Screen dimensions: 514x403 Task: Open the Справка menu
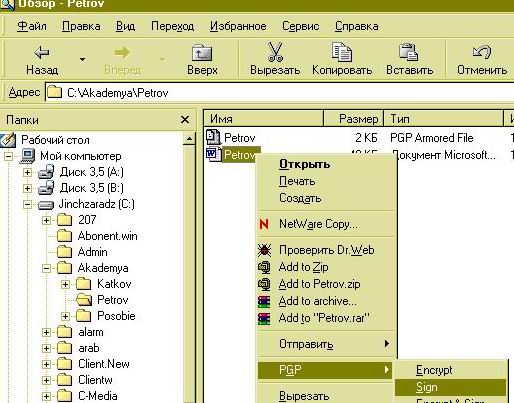pyautogui.click(x=357, y=26)
